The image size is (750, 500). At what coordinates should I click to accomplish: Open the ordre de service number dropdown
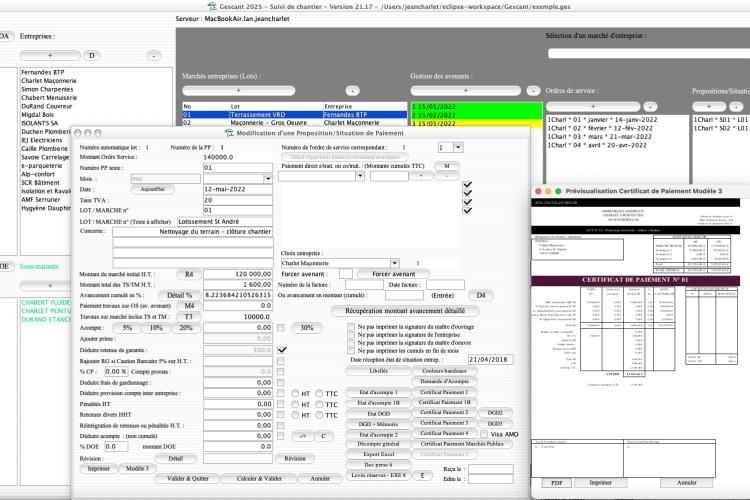(458, 147)
